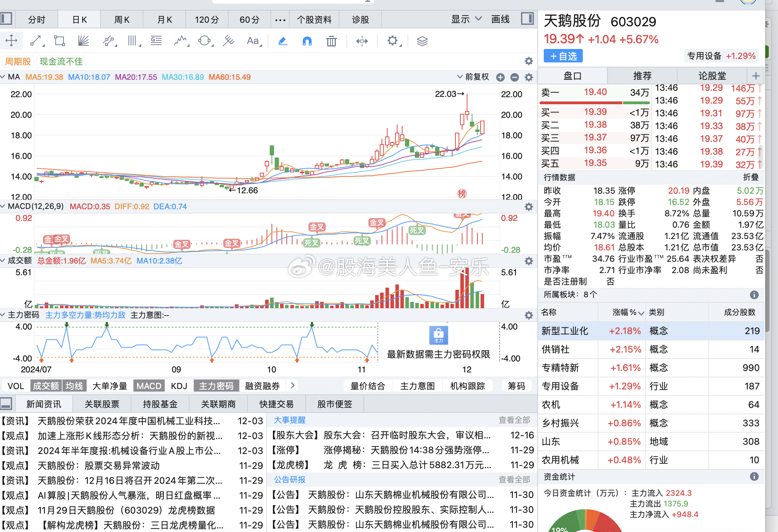Toggle the right panel icon beside 画线

point(527,18)
